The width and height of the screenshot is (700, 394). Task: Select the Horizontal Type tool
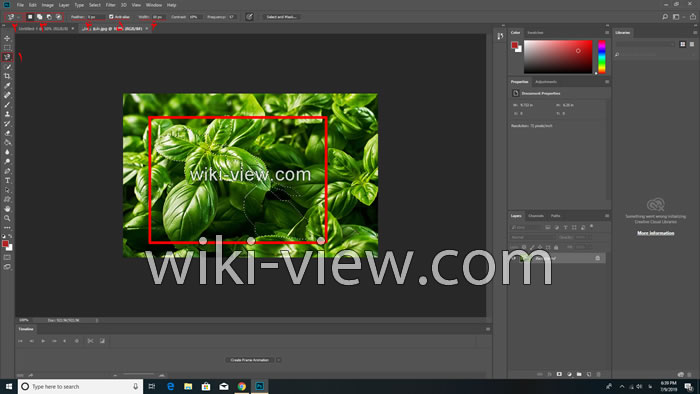7,180
